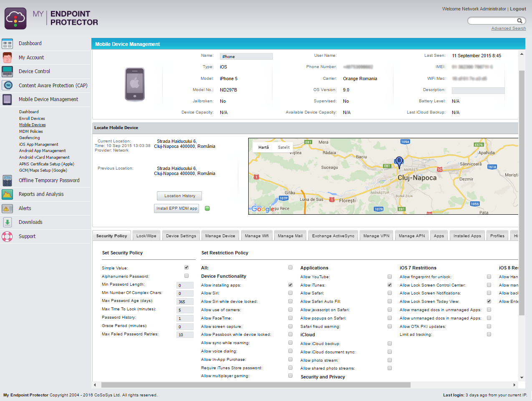Click the horizontal scrollbar thumb
This screenshot has width=532, height=401.
tap(256, 385)
